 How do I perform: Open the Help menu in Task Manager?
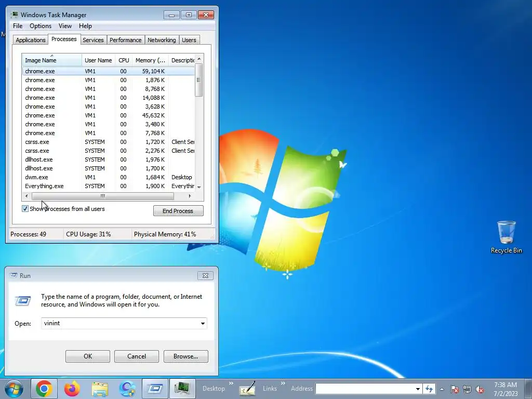tap(85, 26)
